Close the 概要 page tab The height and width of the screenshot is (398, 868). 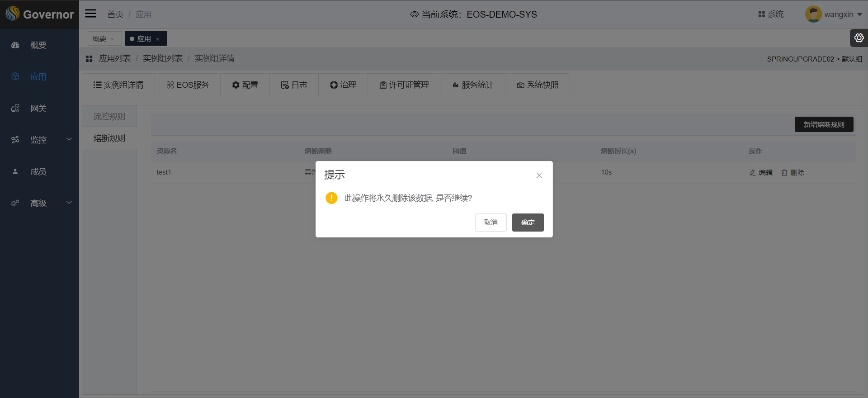pos(113,39)
